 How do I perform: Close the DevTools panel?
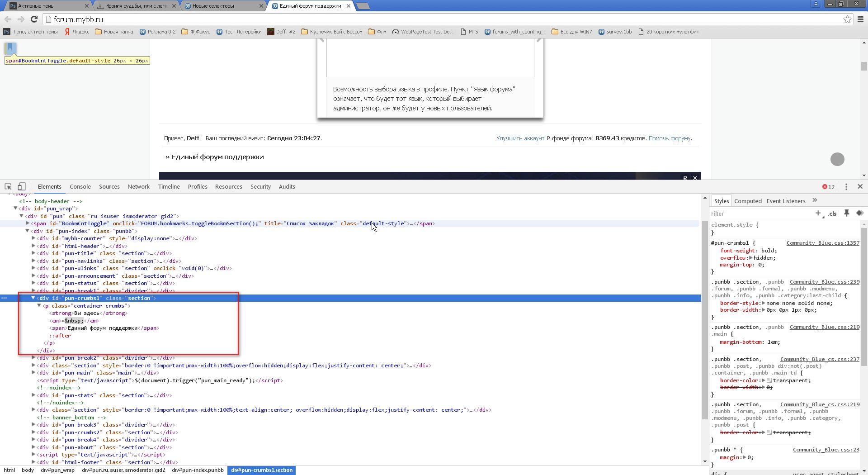pyautogui.click(x=860, y=186)
